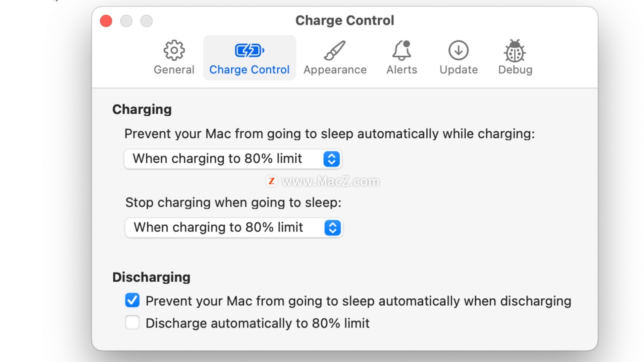
Task: Close the Charge Control window
Action: [x=106, y=21]
